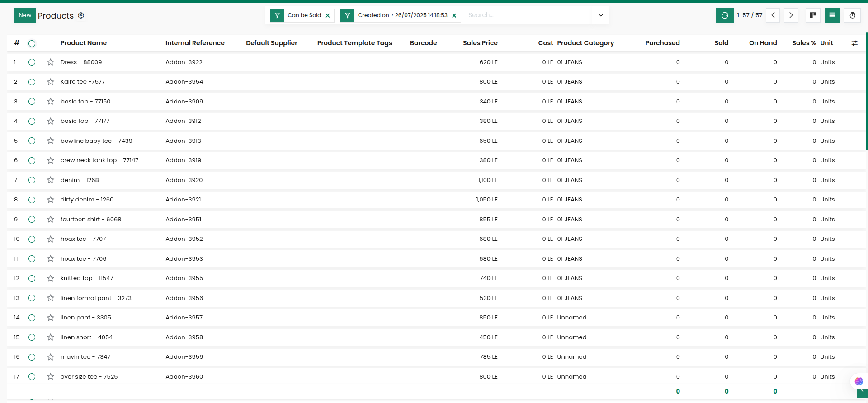868x403 pixels.
Task: Favorite the denim - 1268 product
Action: pyautogui.click(x=51, y=180)
